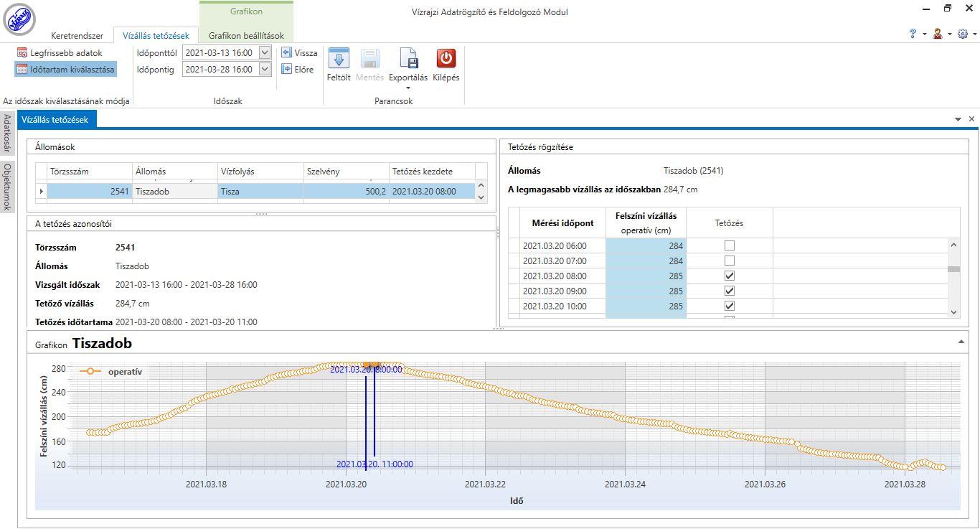
Task: Click the 2021.03.20 07:00 time cell
Action: tap(562, 261)
